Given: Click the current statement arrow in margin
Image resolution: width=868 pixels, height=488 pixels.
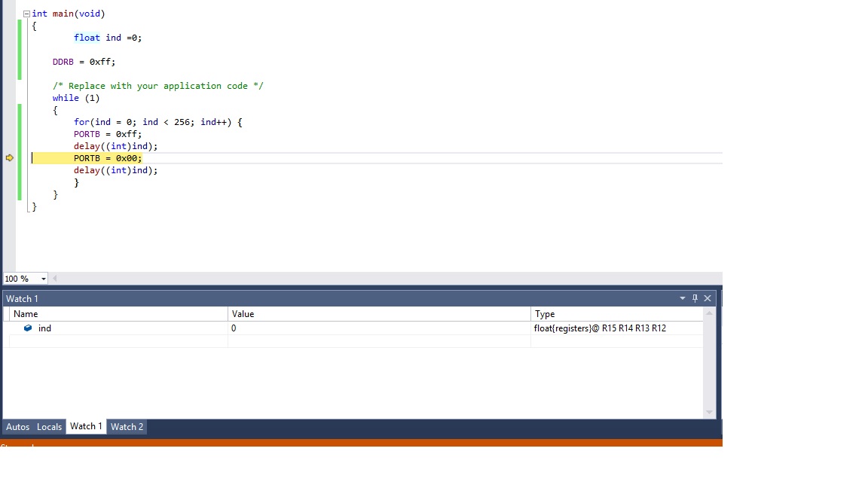Looking at the screenshot, I should (9, 158).
